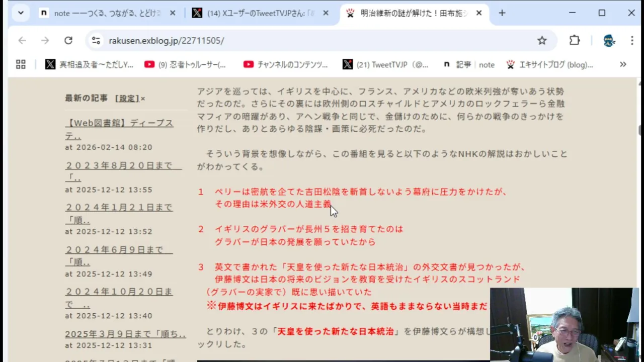The width and height of the screenshot is (644, 362).
Task: Click timestamp at 2025-12-12 13:40
Action: (108, 316)
